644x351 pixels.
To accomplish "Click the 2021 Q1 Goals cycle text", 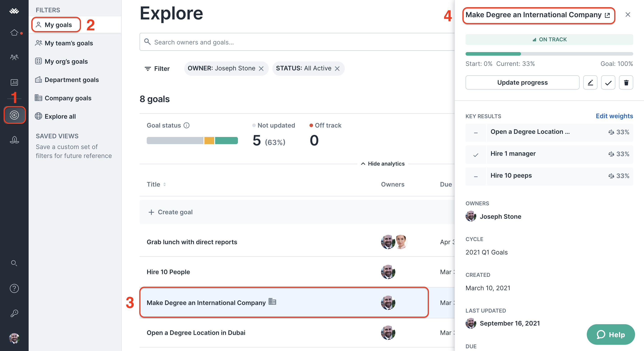I will pos(487,252).
